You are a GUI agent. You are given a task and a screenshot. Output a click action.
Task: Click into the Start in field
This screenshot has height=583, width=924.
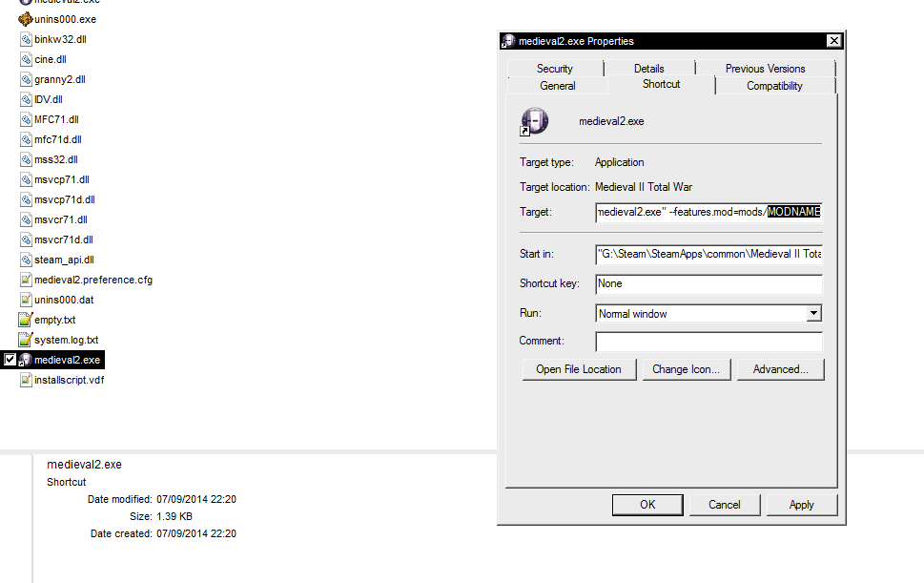coord(708,254)
